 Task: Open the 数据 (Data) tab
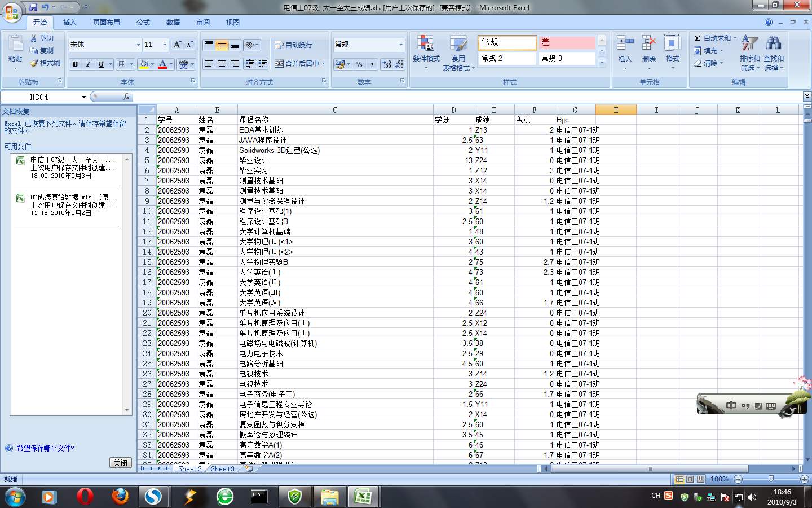click(173, 22)
